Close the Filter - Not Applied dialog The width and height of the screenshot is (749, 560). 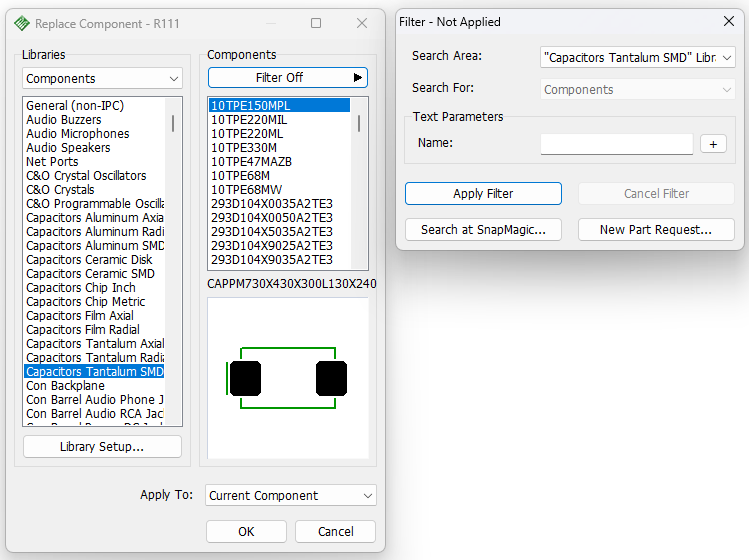728,22
